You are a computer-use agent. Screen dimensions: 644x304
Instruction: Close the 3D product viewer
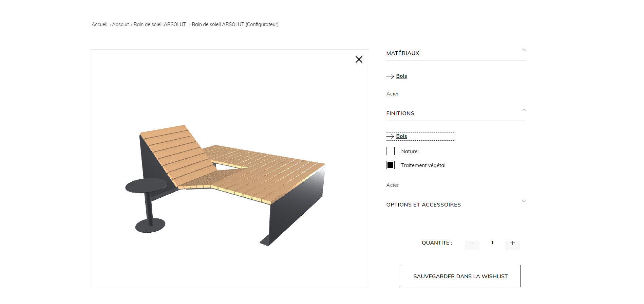point(359,59)
